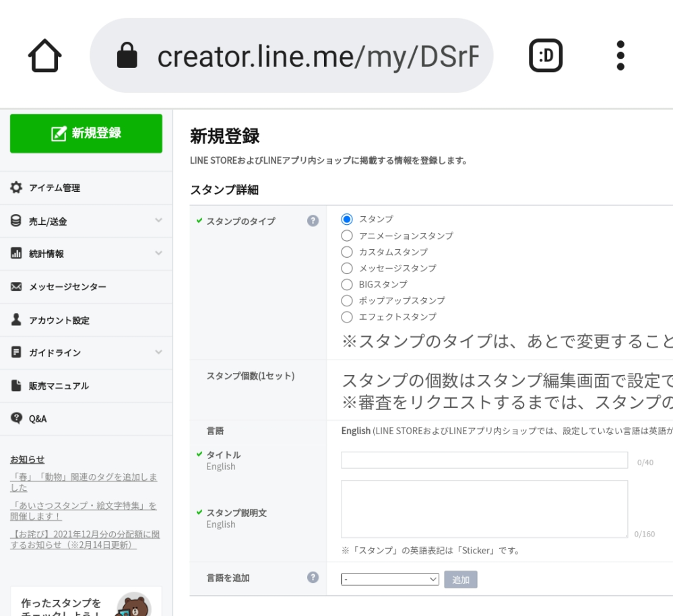This screenshot has width=673, height=616.
Task: Click the スタンプ個数(1セット) label
Action: (x=251, y=376)
